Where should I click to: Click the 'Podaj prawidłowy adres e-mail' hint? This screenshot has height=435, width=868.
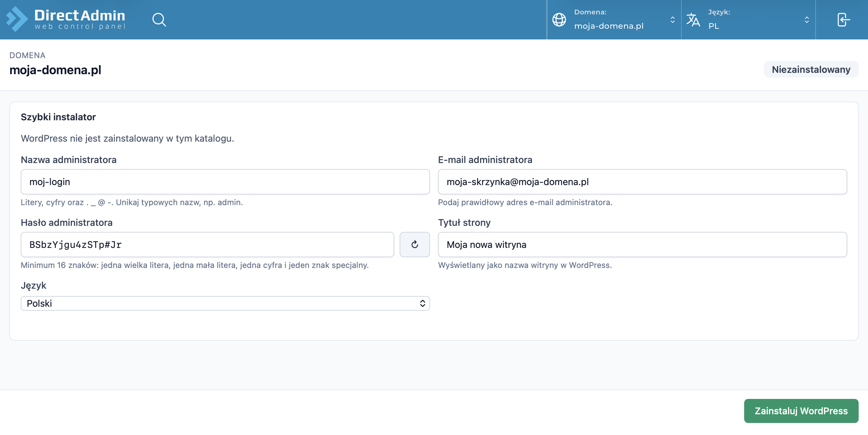pos(525,202)
